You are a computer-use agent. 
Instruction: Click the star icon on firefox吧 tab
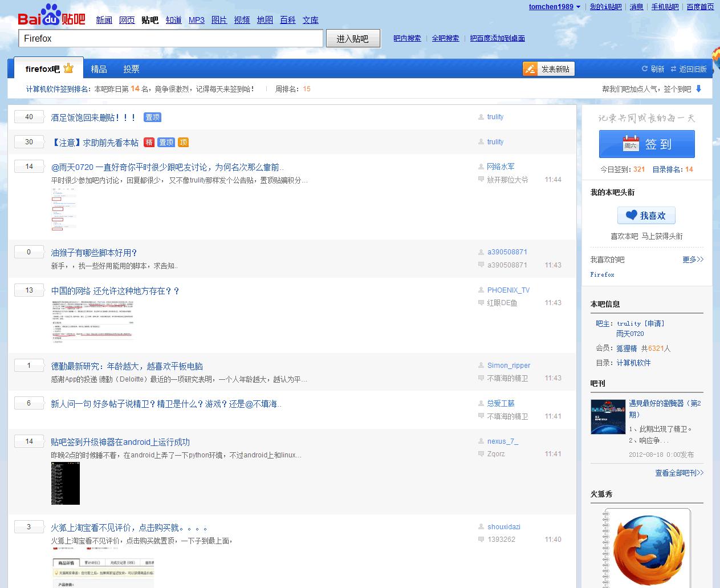point(69,68)
